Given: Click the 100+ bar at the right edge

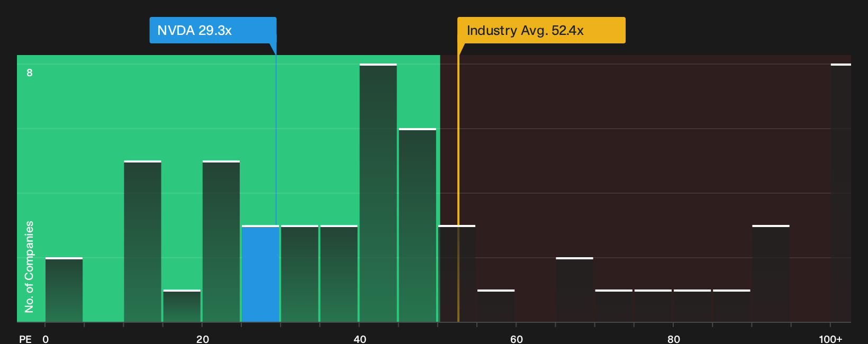Looking at the screenshot, I should (841, 193).
